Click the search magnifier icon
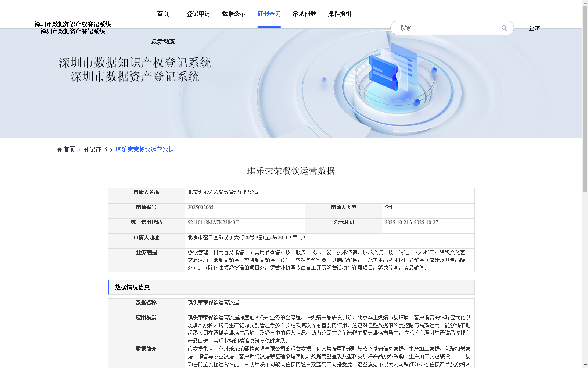588x368 pixels. pyautogui.click(x=504, y=28)
